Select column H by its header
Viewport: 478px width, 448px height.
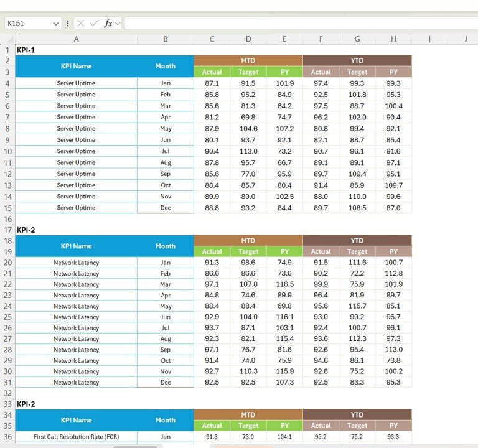(393, 39)
